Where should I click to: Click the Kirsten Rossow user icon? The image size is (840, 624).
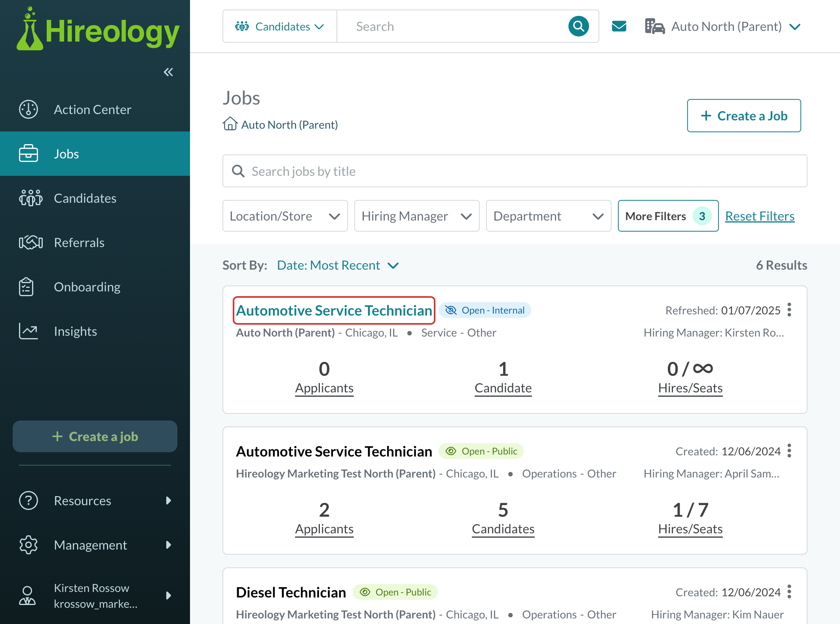pyautogui.click(x=27, y=595)
